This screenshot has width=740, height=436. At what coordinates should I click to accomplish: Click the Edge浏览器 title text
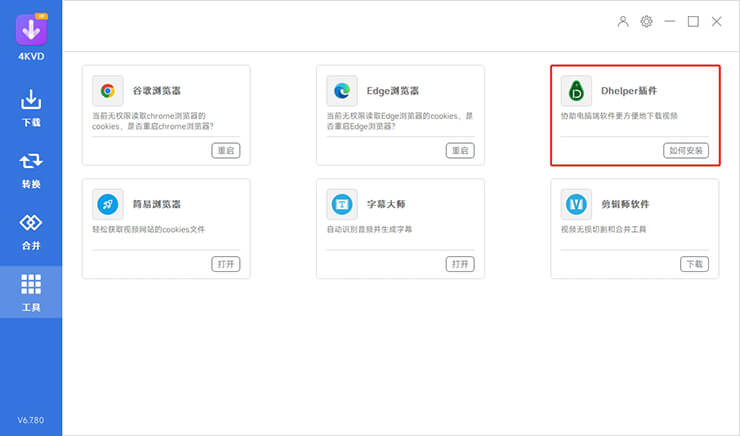coord(393,91)
